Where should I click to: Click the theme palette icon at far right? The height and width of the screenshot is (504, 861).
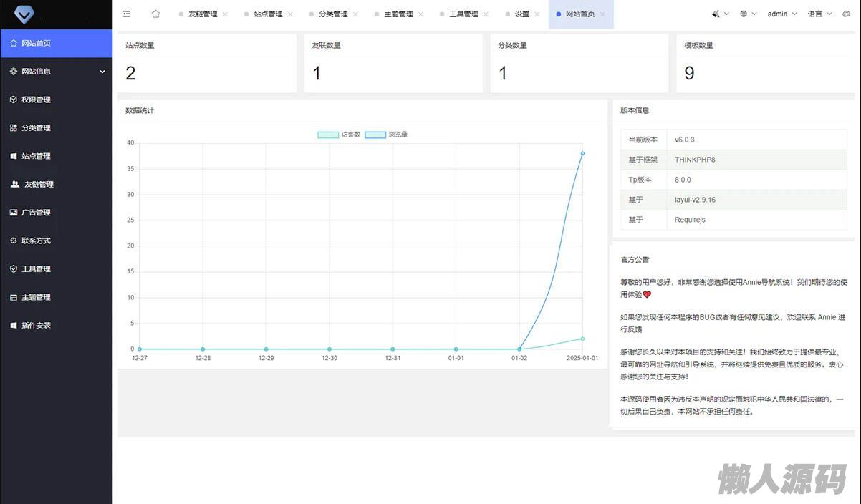(846, 14)
